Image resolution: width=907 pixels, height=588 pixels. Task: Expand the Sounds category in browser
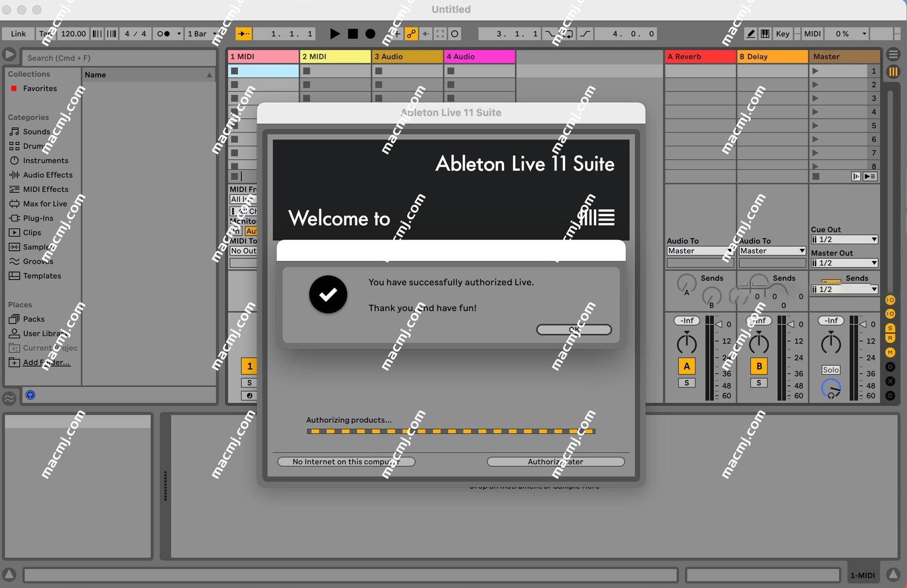point(36,131)
